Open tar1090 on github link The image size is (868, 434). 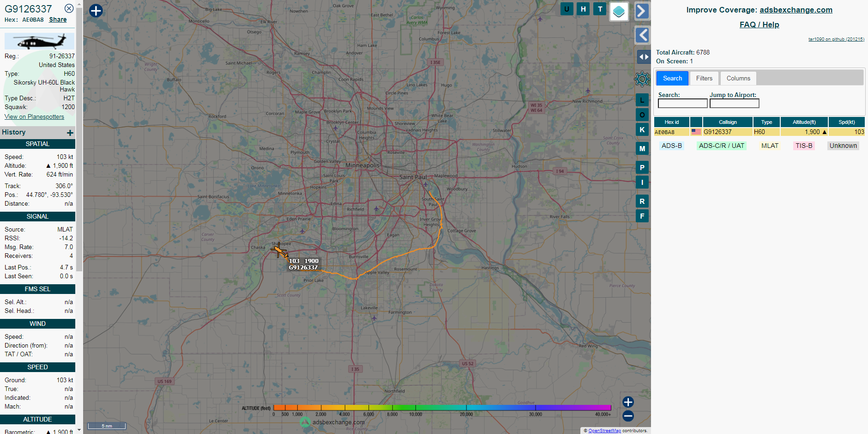tap(836, 39)
